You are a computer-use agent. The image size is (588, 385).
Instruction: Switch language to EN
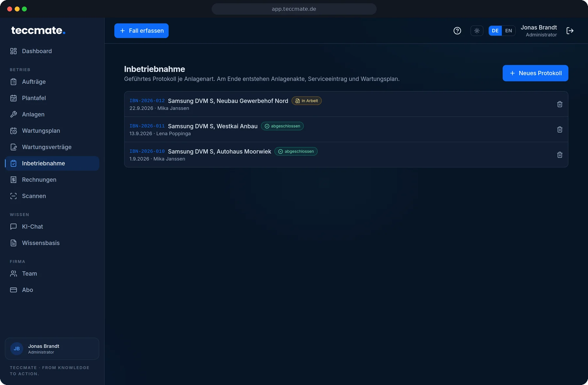509,31
